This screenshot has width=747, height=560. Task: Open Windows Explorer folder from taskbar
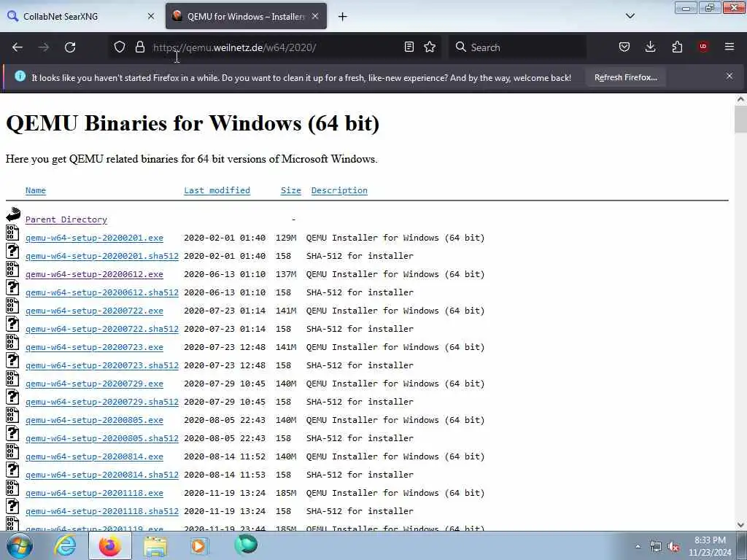[155, 545]
